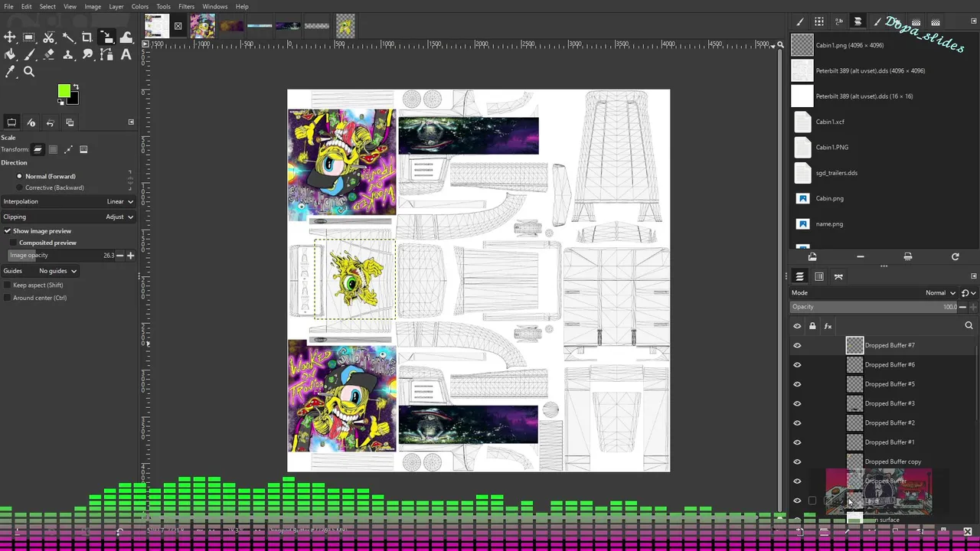This screenshot has height=551, width=980.
Task: Open the Colors menu
Action: click(x=139, y=6)
